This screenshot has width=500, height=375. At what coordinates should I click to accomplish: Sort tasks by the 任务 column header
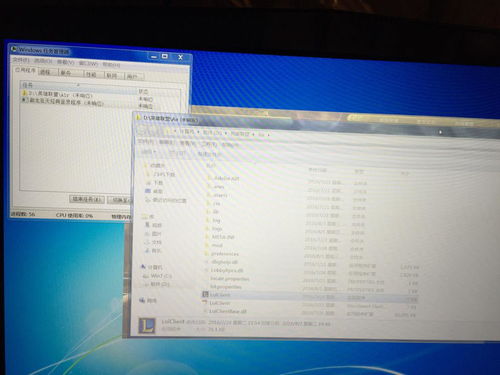pyautogui.click(x=78, y=85)
